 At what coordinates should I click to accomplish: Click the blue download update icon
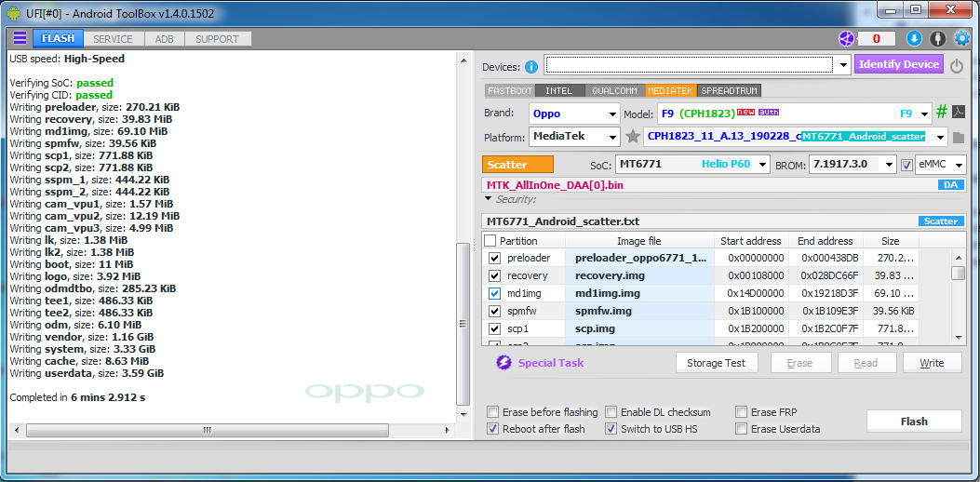click(x=914, y=39)
